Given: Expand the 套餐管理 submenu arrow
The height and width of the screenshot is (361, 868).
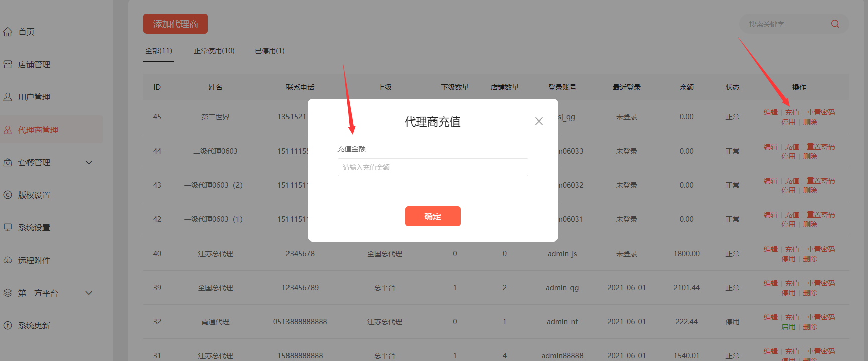Looking at the screenshot, I should [x=89, y=162].
